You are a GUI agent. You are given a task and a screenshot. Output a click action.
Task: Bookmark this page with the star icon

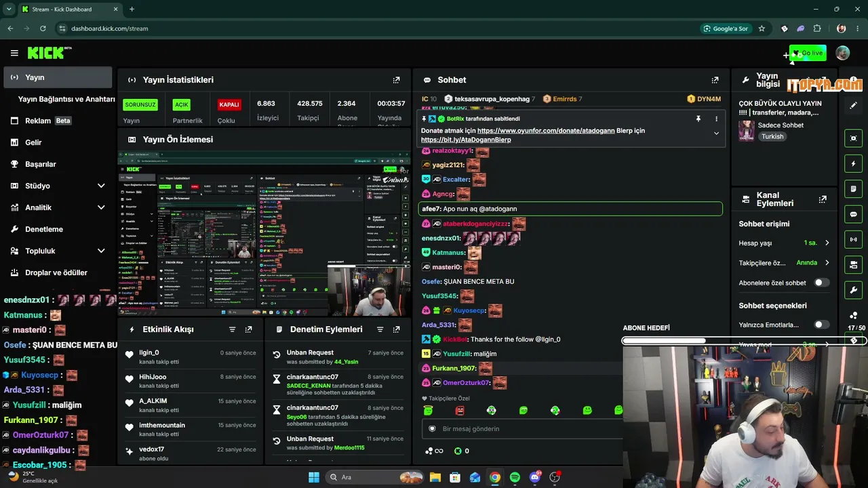[762, 28]
